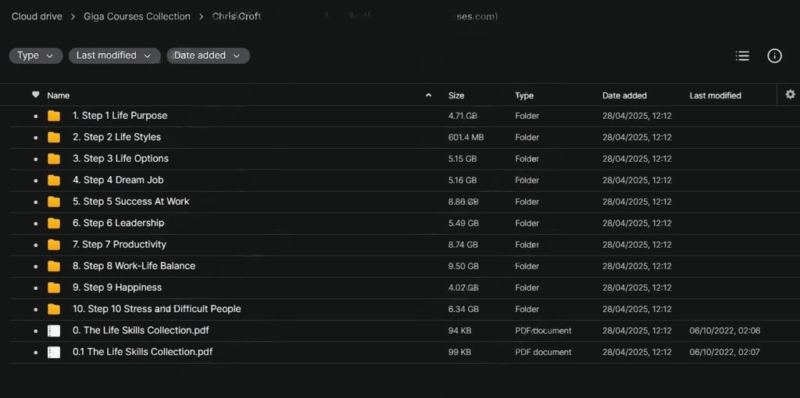Open column settings gear icon
Image resolution: width=800 pixels, height=398 pixels.
point(790,94)
